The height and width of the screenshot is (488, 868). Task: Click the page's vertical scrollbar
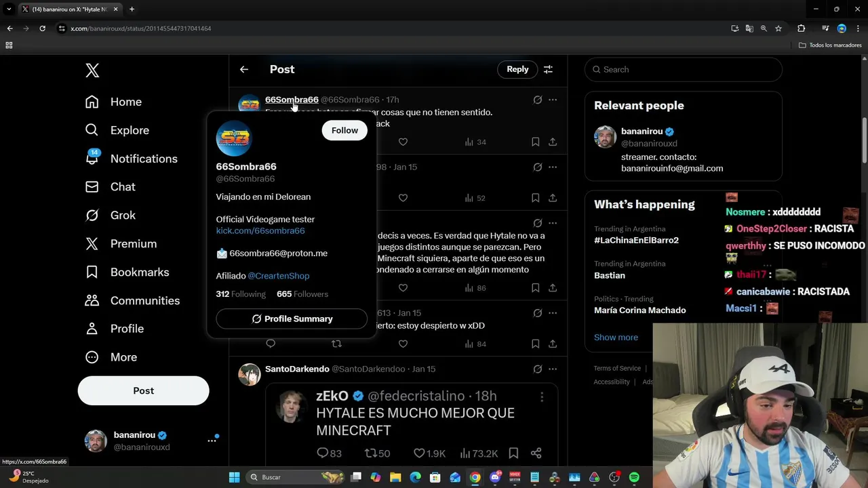pyautogui.click(x=864, y=140)
